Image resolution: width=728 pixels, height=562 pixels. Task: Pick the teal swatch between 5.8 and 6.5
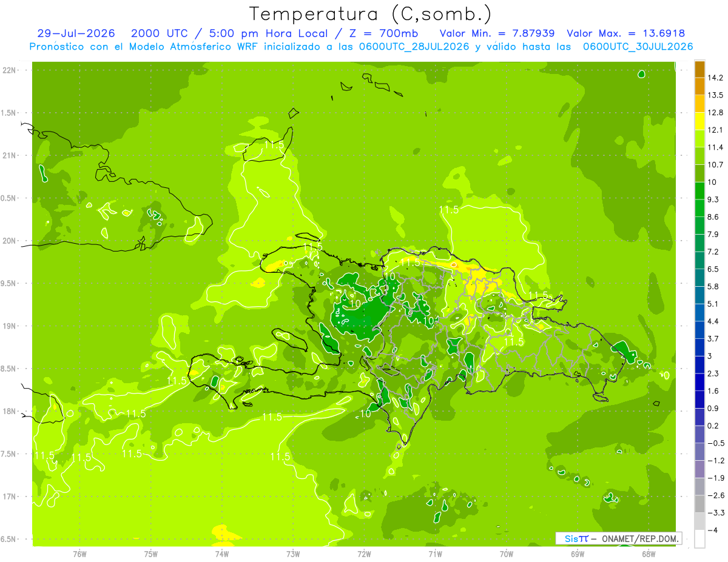tap(699, 278)
